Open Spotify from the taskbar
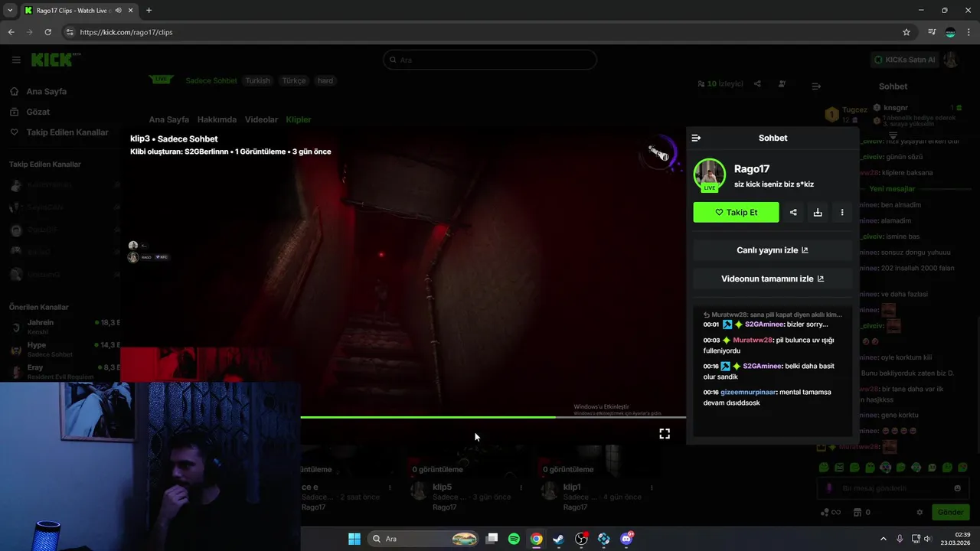980x551 pixels. coord(514,539)
